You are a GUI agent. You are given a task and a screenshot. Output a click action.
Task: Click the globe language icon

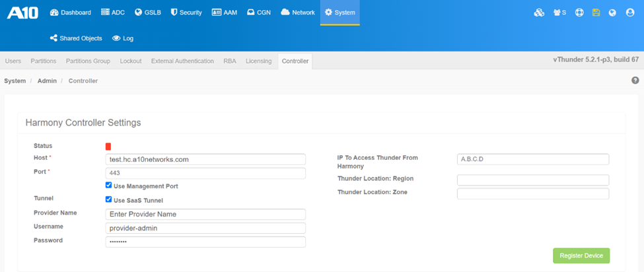[612, 13]
